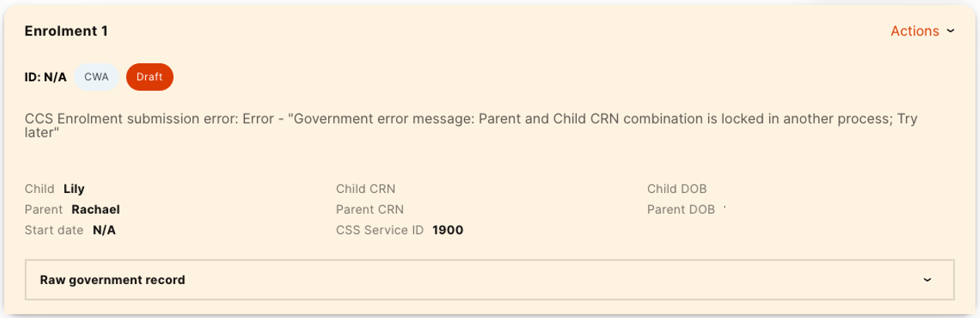Select the parent name Rachael

96,209
